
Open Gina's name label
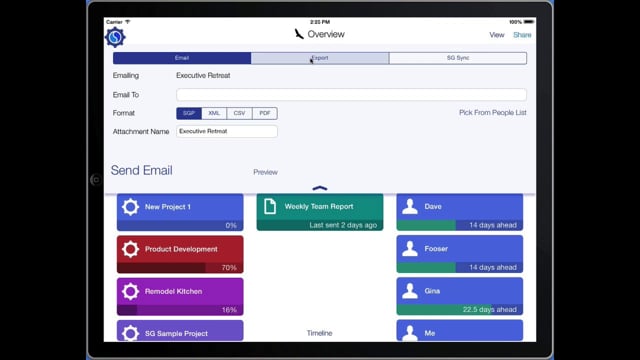pos(432,291)
